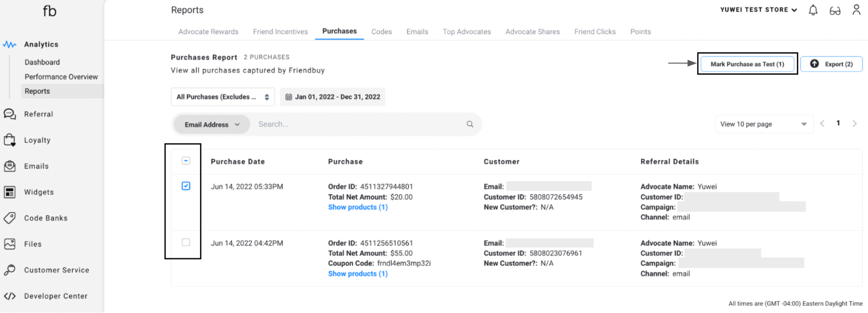The height and width of the screenshot is (313, 868).
Task: Click the glasses icon in the header
Action: (x=835, y=11)
